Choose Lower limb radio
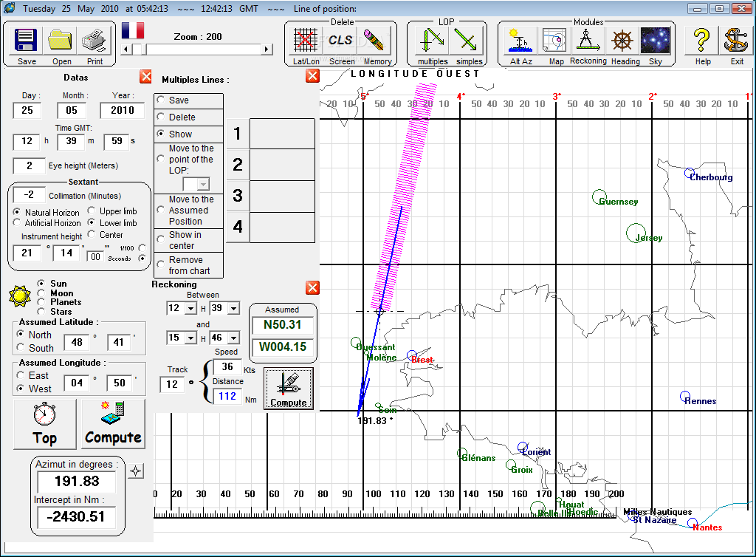Screen dimensions: 756x557 91,222
